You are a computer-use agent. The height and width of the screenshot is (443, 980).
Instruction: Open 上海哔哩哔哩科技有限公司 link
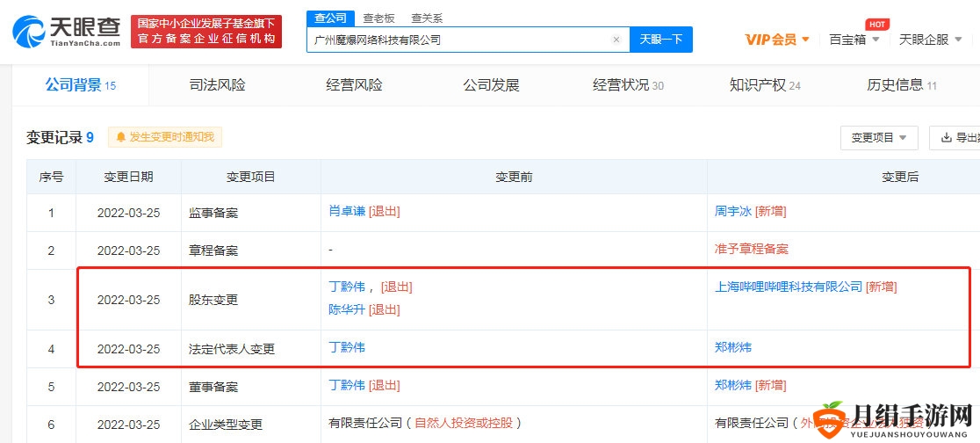coord(789,287)
